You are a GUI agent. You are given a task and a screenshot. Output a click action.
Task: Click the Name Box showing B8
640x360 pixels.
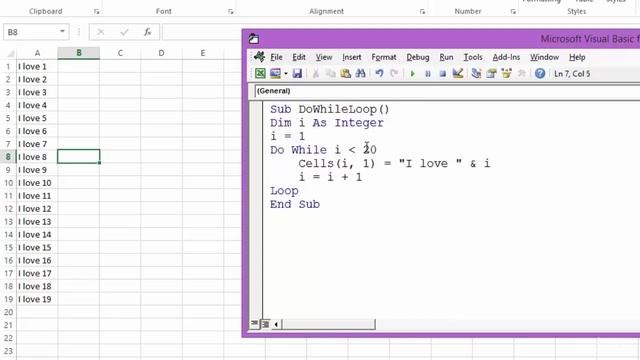point(31,32)
